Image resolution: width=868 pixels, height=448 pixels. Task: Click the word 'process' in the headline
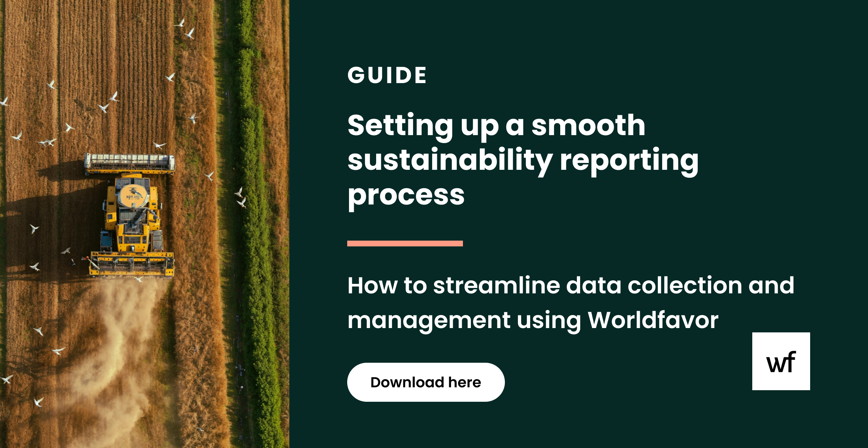pos(406,195)
